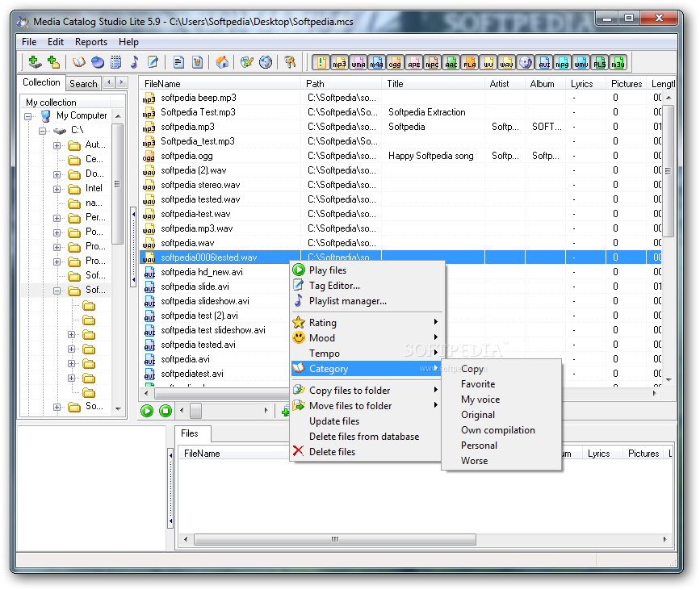Click horizontal scrollbar in lower Files panel

coord(335,539)
